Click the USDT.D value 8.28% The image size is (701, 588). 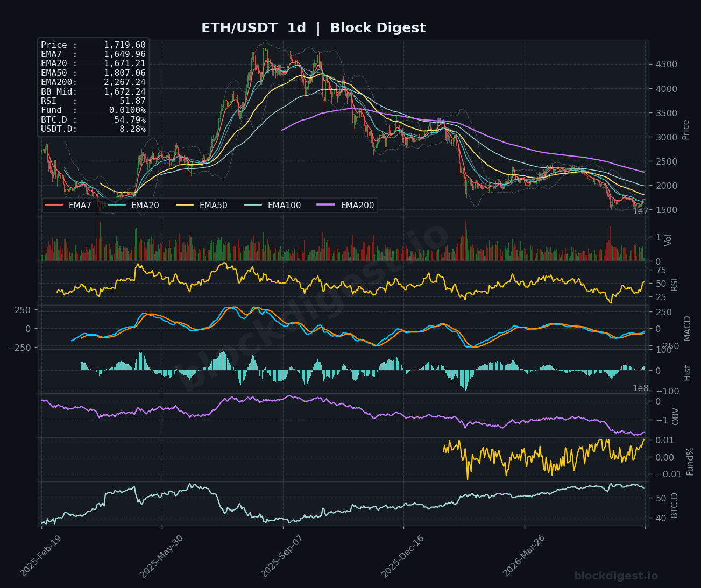[132, 129]
